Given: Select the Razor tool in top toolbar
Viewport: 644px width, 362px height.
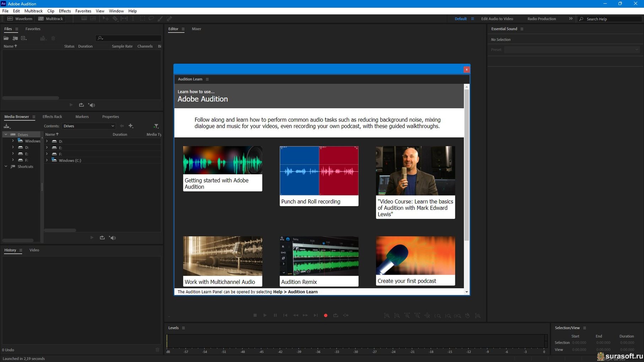Looking at the screenshot, I should point(115,19).
